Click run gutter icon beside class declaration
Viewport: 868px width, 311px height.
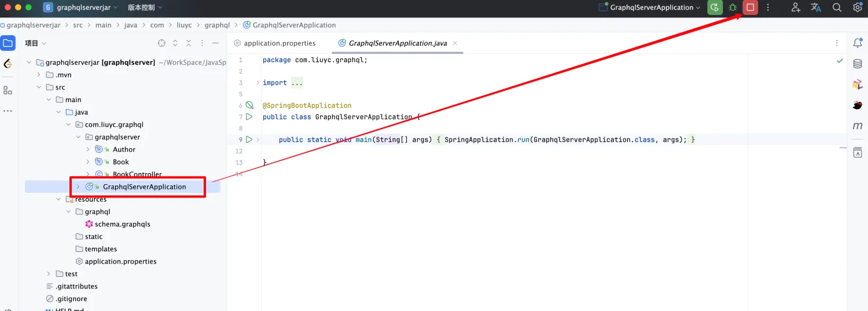tap(249, 116)
